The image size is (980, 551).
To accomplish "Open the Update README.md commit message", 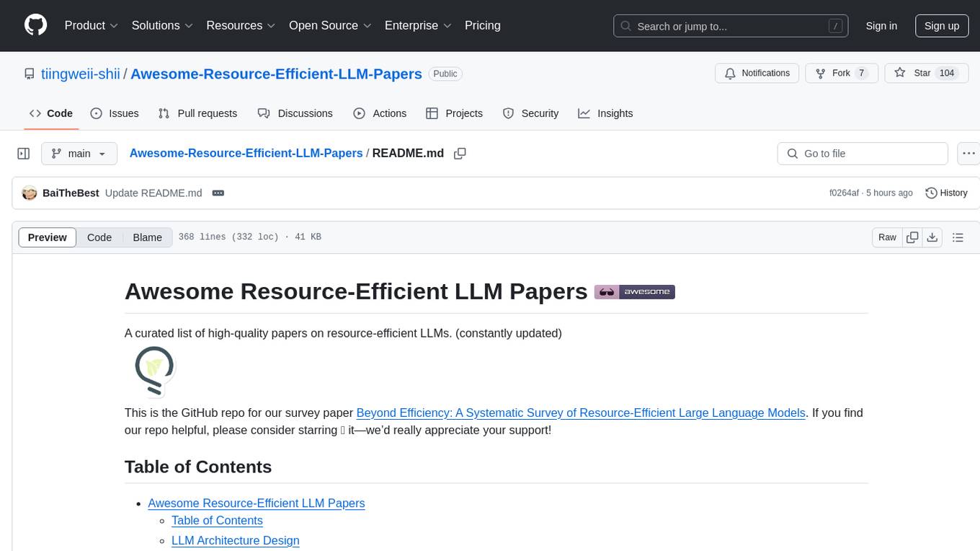I will pyautogui.click(x=153, y=193).
